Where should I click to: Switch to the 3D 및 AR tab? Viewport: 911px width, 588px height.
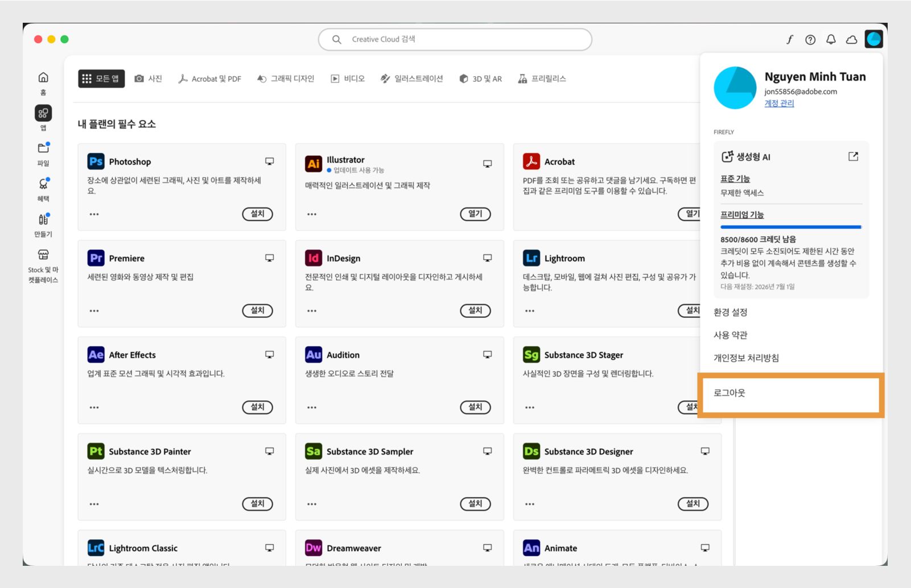click(x=481, y=78)
